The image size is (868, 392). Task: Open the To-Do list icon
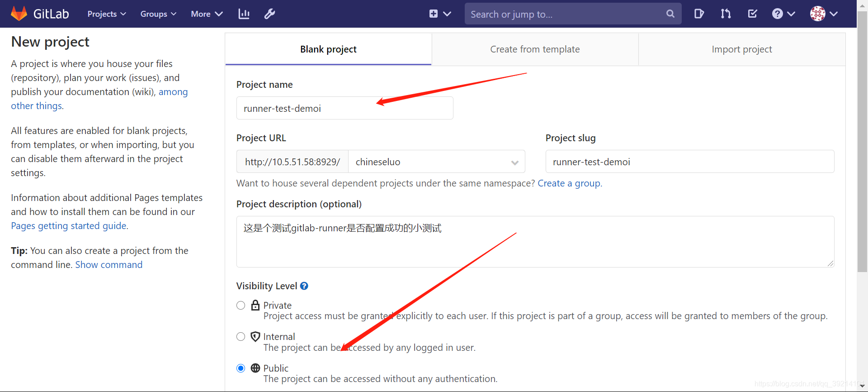(753, 14)
